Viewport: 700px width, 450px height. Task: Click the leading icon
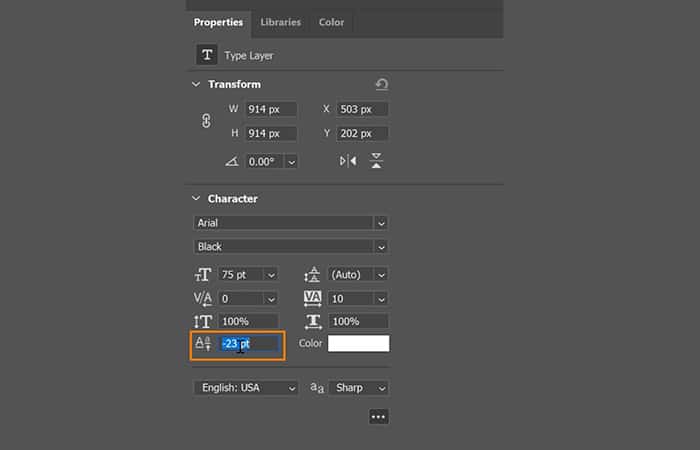(x=311, y=274)
